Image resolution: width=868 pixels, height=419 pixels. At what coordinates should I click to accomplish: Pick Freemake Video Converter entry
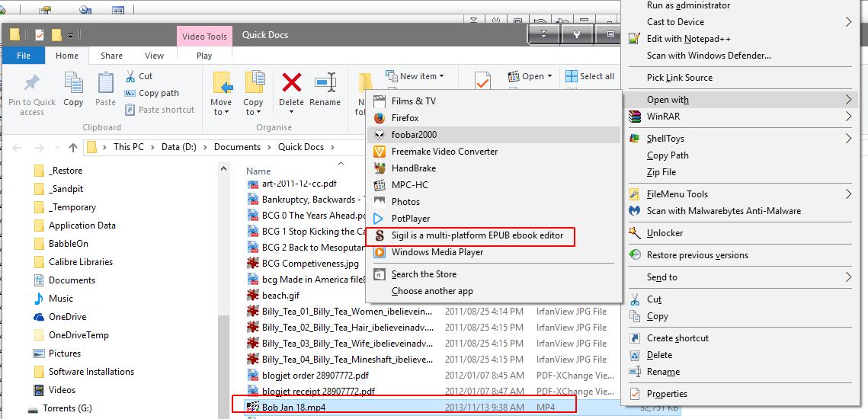click(493, 151)
